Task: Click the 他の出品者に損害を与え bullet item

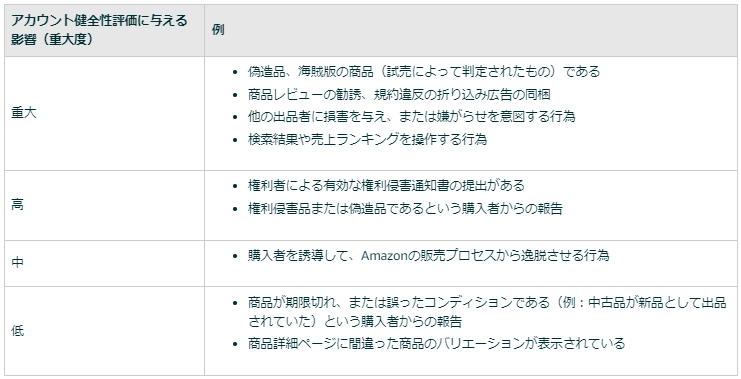Action: 411,116
